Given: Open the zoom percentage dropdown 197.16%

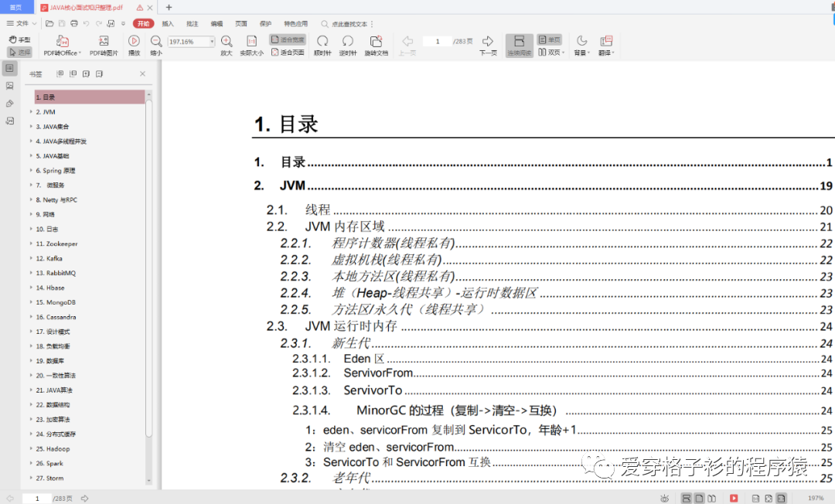Looking at the screenshot, I should click(x=212, y=42).
